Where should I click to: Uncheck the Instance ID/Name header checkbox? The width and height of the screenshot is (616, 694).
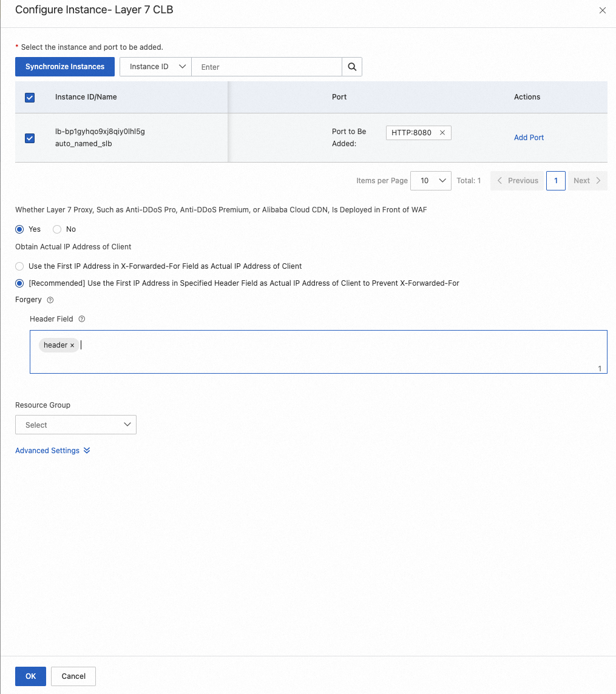29,97
